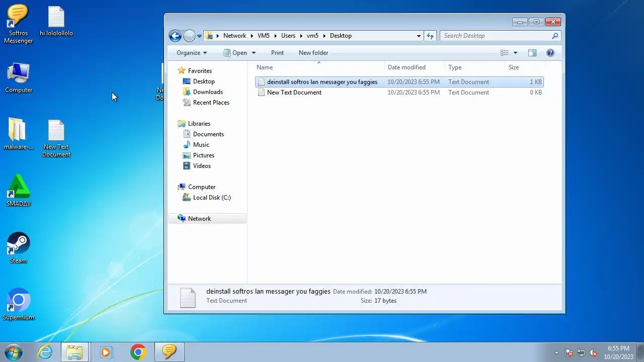
Task: Open Local Disk (C:) in sidebar
Action: point(212,198)
